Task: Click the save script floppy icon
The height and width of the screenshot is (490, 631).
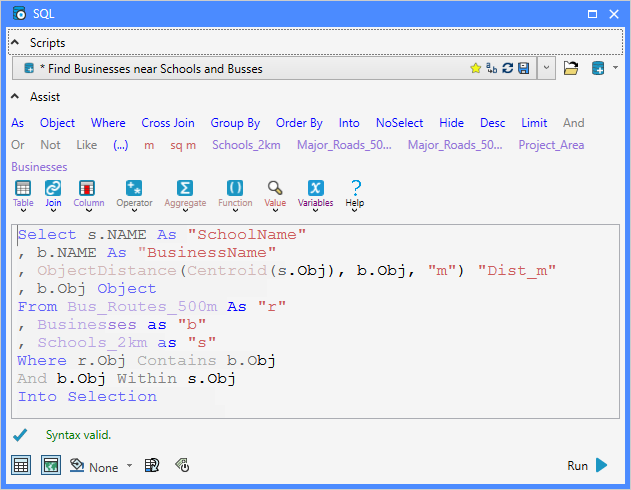Action: 523,68
